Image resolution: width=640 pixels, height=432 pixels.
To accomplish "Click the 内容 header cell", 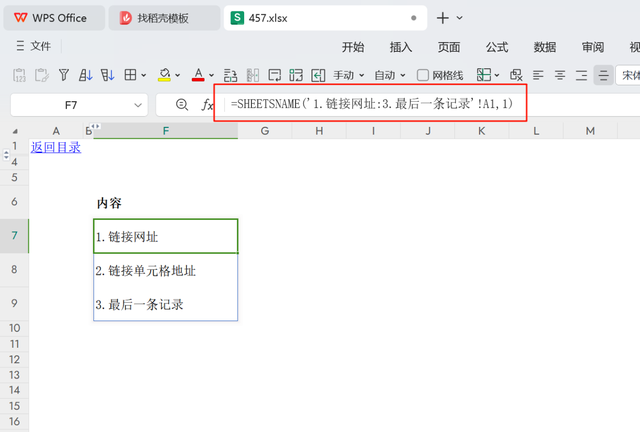I will tap(166, 203).
